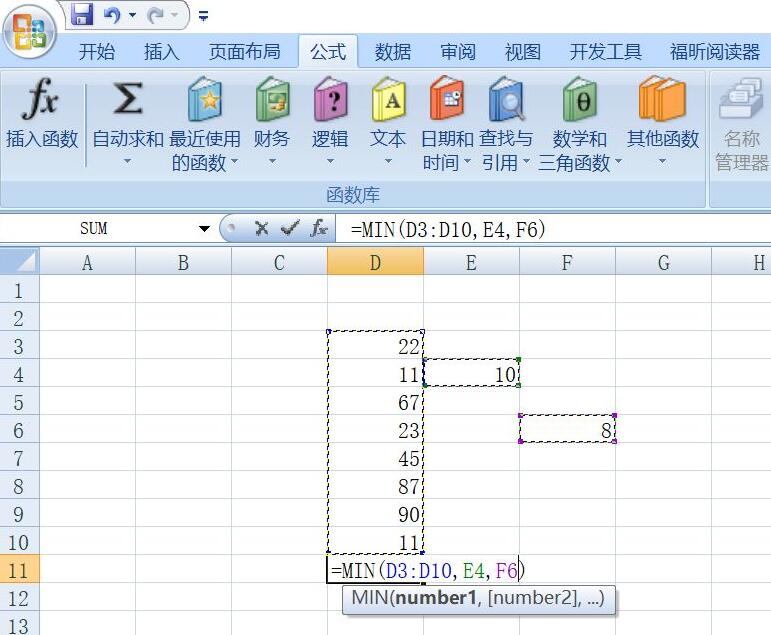Click the editing cell D11 formula
Viewport: 771px width, 635px height.
tap(427, 570)
